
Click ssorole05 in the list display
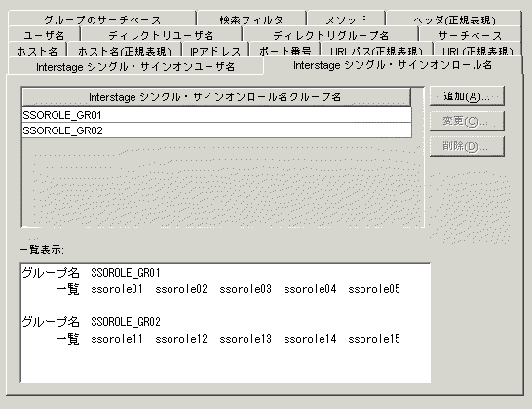click(x=374, y=289)
